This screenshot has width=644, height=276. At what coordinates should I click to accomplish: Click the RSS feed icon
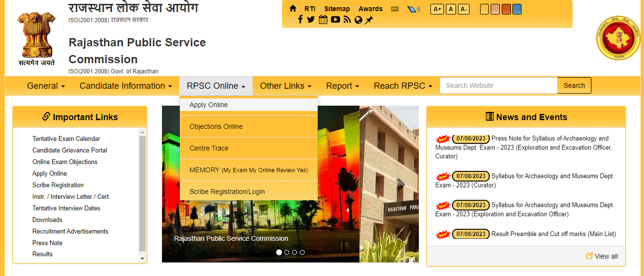click(x=347, y=20)
